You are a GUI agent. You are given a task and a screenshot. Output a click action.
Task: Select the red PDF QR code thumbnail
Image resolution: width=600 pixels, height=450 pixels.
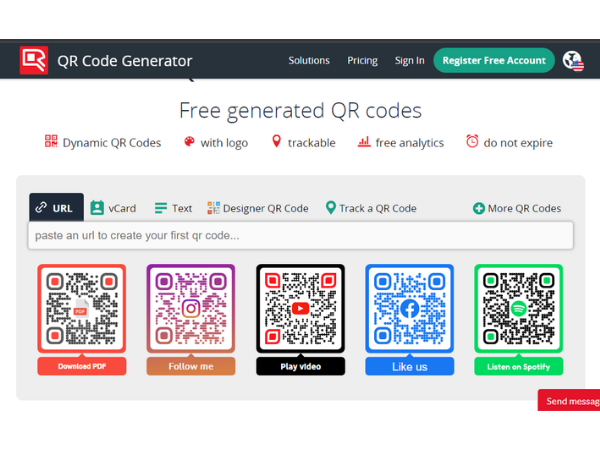pyautogui.click(x=82, y=308)
